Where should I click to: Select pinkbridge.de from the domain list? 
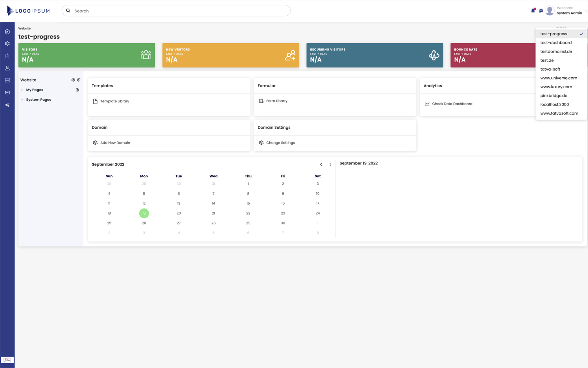pyautogui.click(x=554, y=96)
